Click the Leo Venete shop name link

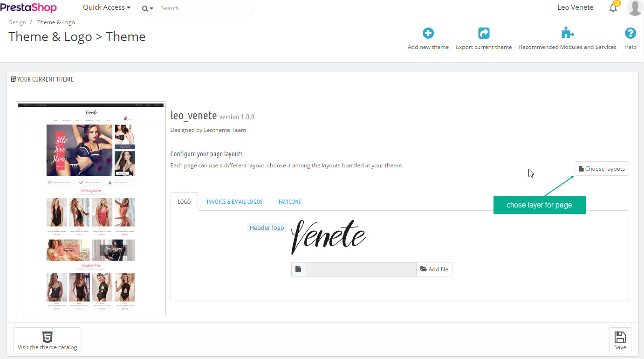pos(575,8)
